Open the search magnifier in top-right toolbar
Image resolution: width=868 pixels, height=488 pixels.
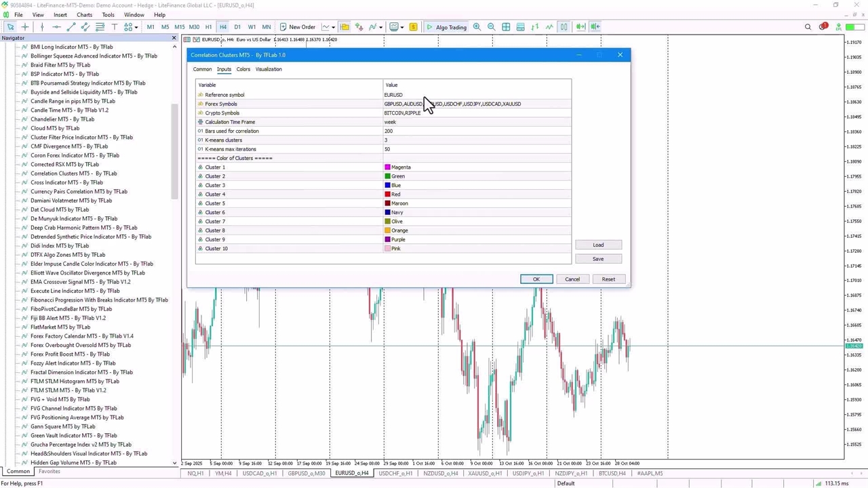click(x=808, y=27)
